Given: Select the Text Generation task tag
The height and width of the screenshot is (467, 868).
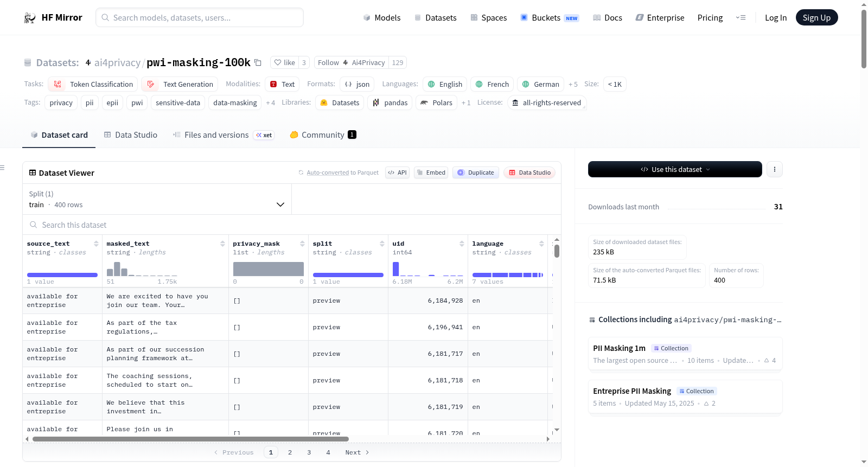Looking at the screenshot, I should click(x=180, y=85).
